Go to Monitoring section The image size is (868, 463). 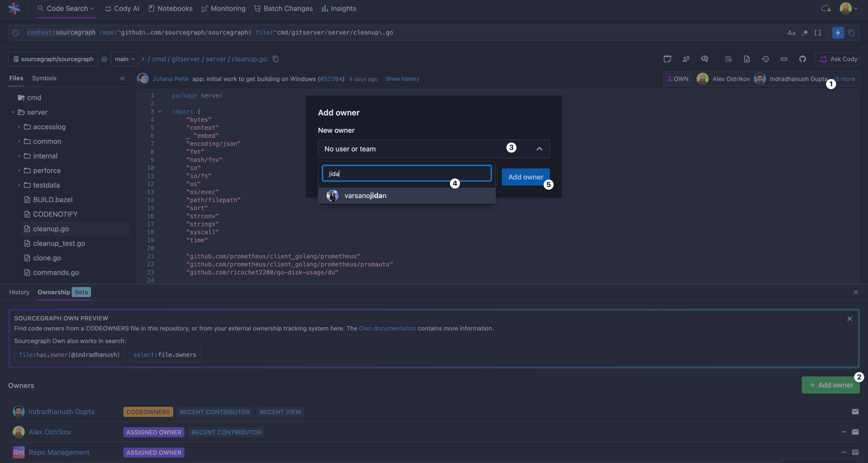tap(224, 9)
